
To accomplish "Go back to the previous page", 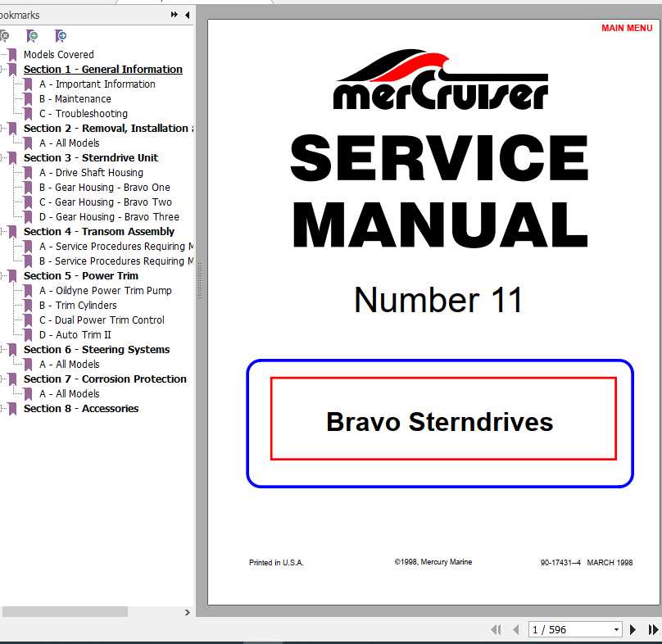I will pos(515,629).
